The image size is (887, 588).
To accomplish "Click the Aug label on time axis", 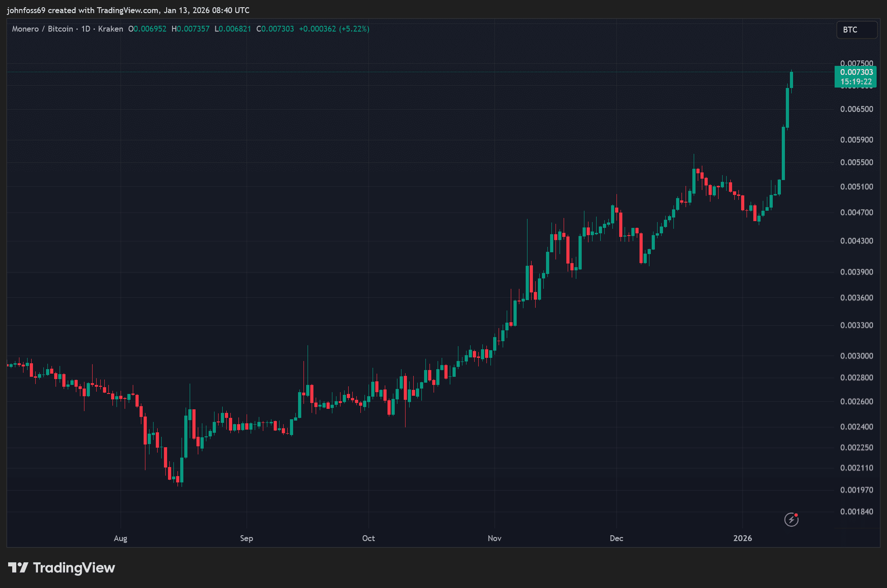I will click(x=121, y=538).
